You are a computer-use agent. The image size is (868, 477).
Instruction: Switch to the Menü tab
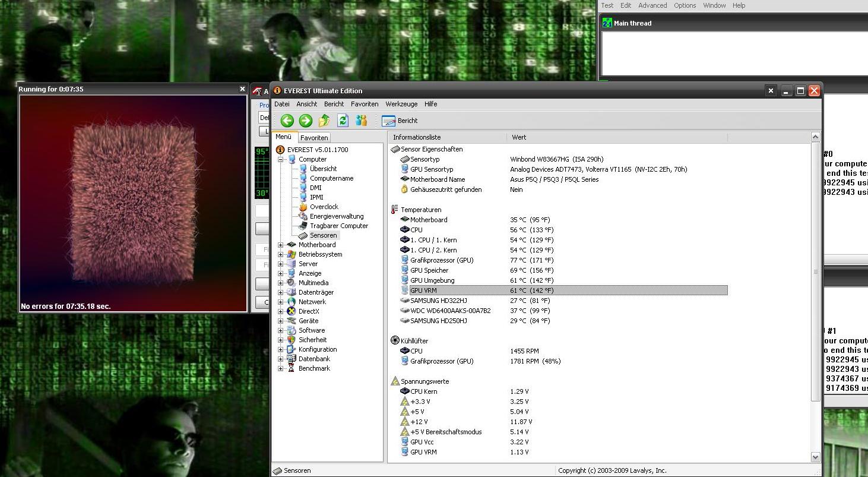tap(284, 137)
